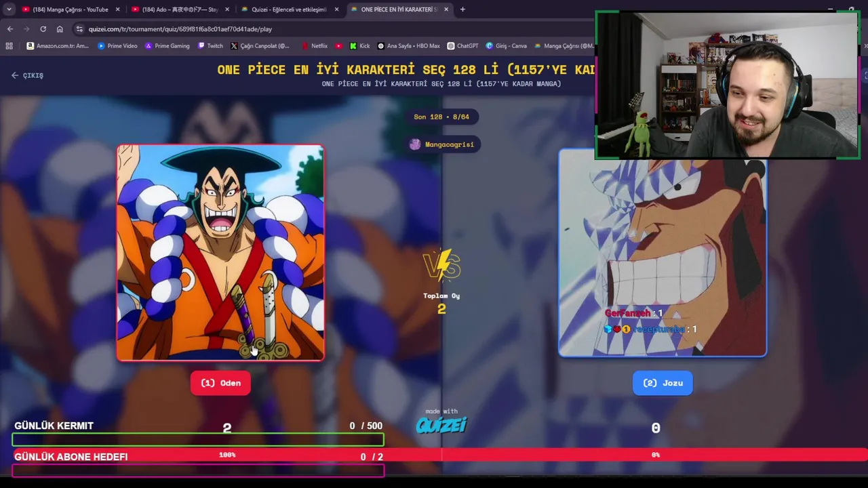Open the Prime Video bookmark

[117, 46]
